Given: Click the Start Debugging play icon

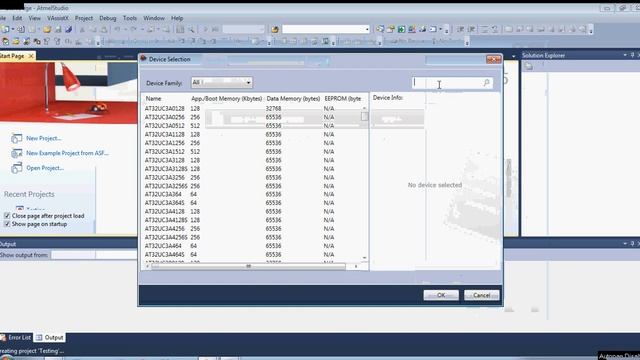Looking at the screenshot, I should tap(205, 29).
